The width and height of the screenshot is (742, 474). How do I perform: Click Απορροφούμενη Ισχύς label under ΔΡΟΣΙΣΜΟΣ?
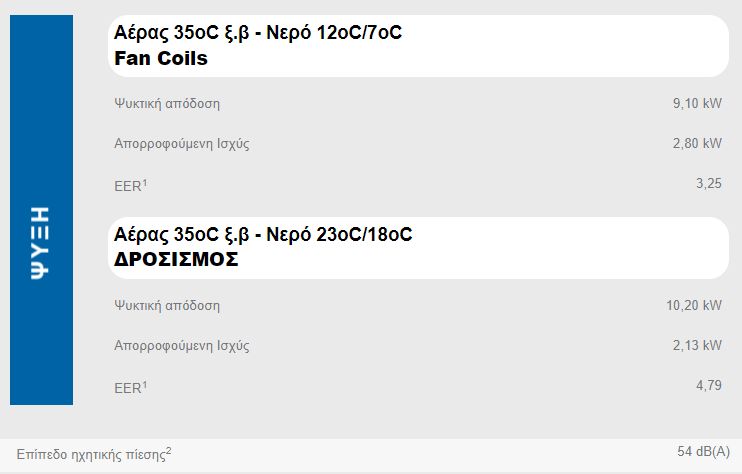182,346
